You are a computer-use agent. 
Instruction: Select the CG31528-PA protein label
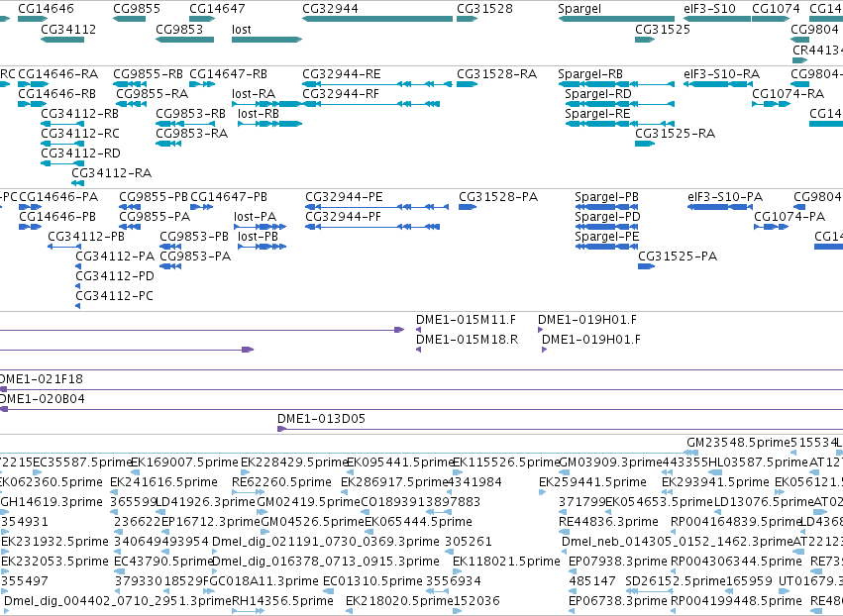[x=498, y=197]
